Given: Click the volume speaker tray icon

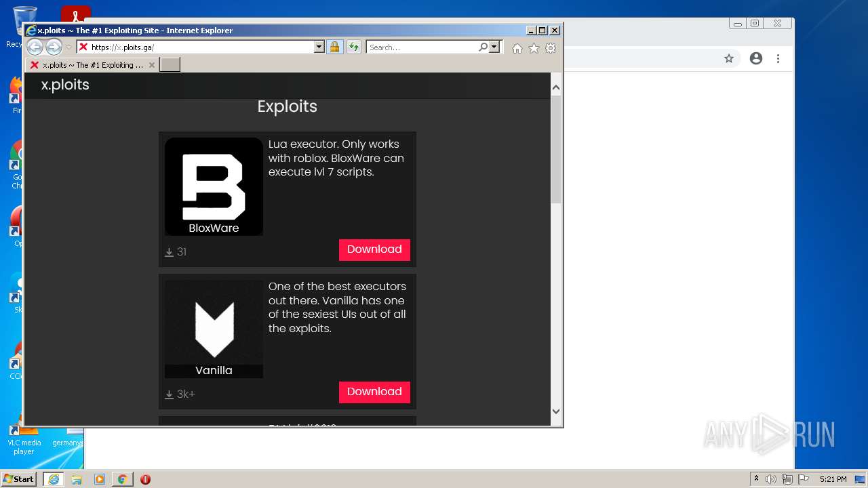Looking at the screenshot, I should (771, 479).
